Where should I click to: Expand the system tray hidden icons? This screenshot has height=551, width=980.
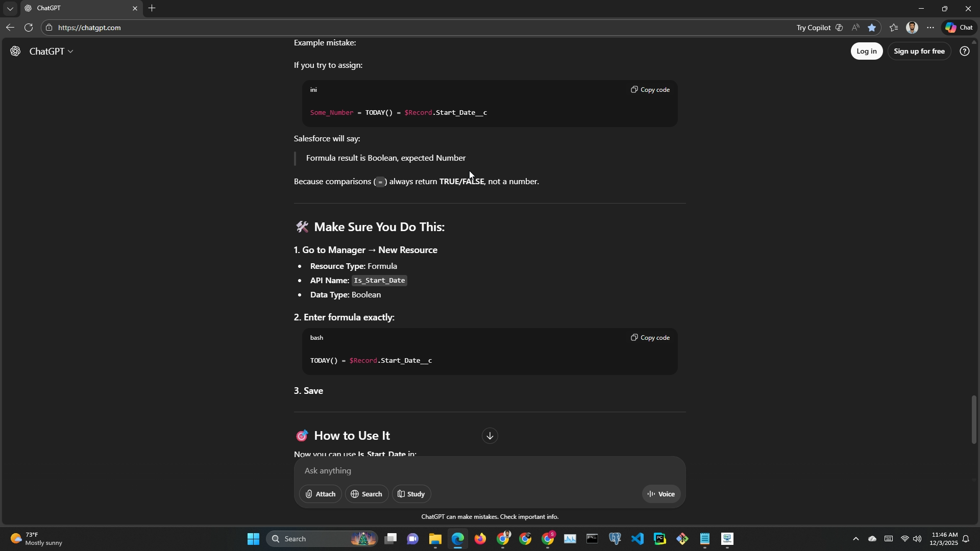(x=855, y=539)
